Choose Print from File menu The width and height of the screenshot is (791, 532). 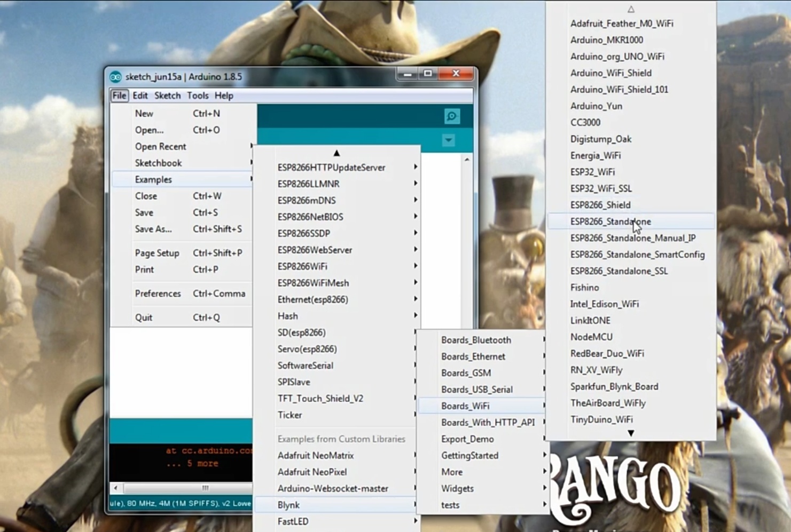click(x=182, y=269)
